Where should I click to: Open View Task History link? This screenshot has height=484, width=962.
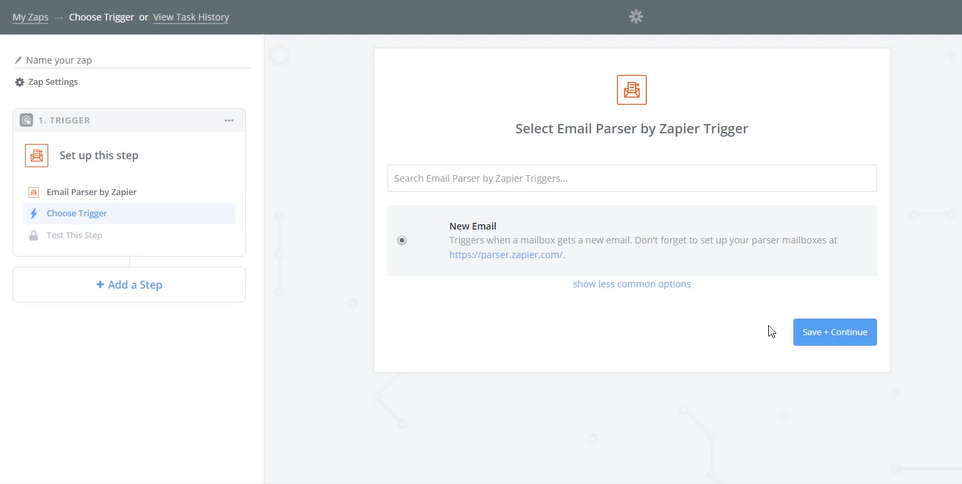[191, 17]
